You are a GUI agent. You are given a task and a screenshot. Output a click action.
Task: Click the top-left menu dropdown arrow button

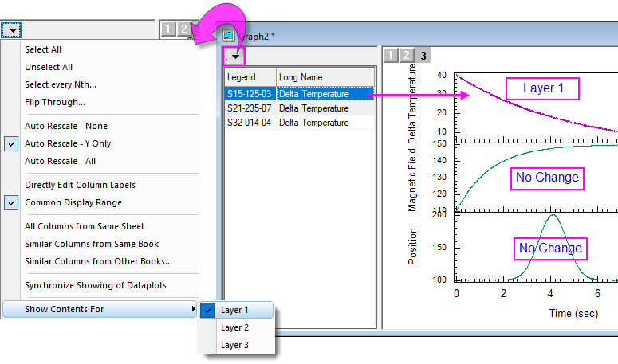click(11, 30)
